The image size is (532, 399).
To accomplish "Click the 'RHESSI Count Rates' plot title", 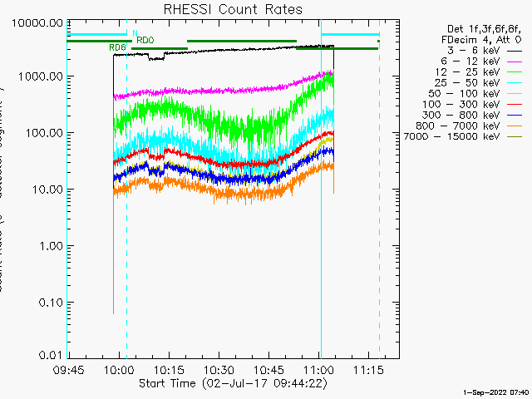I will click(233, 9).
